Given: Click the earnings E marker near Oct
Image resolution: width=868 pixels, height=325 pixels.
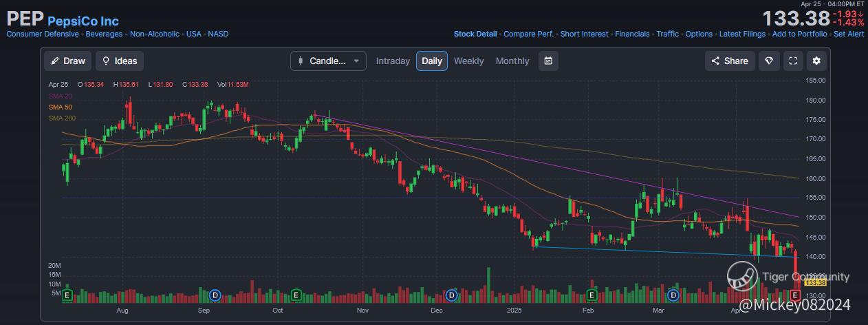Looking at the screenshot, I should tap(296, 295).
